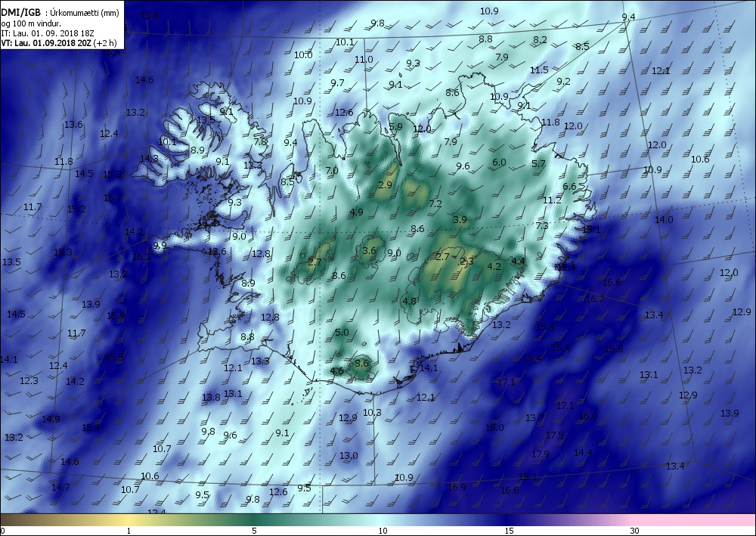The height and width of the screenshot is (536, 756).
Task: Click the map value "6.6"
Action: 569,186
